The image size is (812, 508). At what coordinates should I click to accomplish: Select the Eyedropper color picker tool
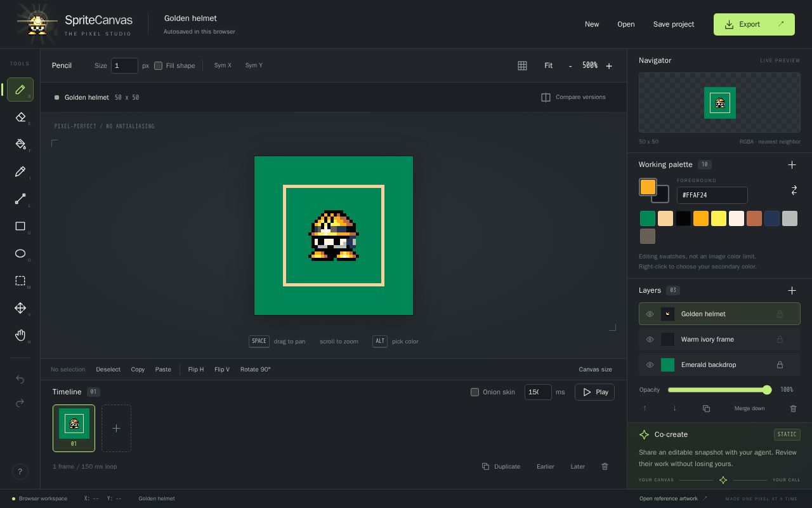point(20,171)
